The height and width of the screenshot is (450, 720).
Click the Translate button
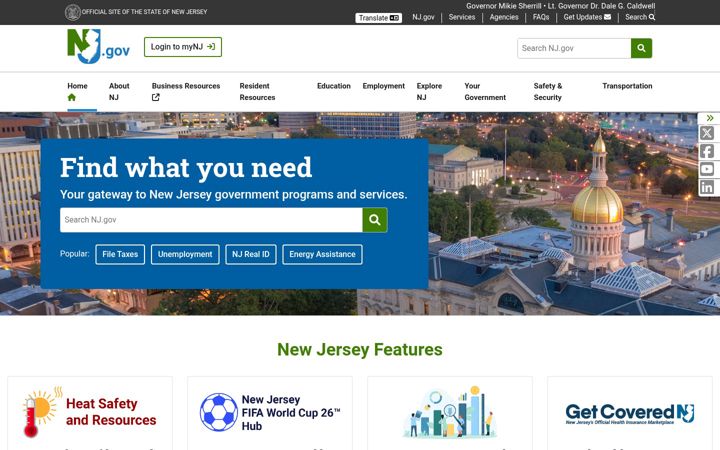pos(378,18)
